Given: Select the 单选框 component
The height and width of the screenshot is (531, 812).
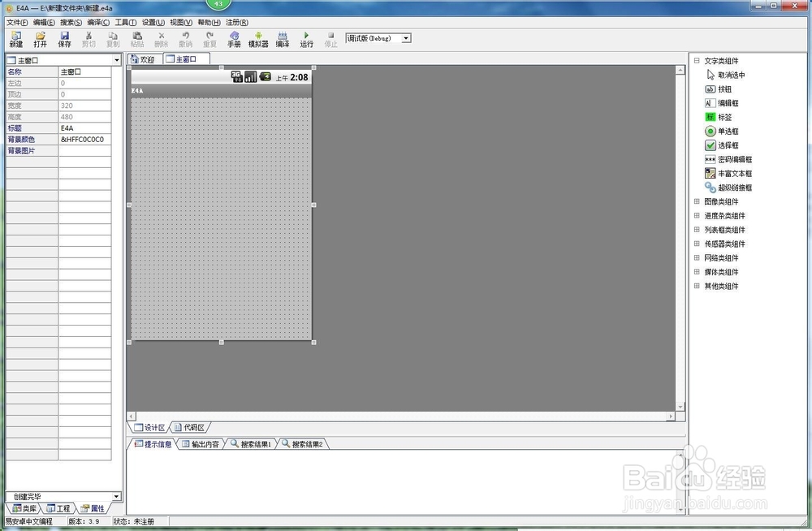Looking at the screenshot, I should pos(722,131).
